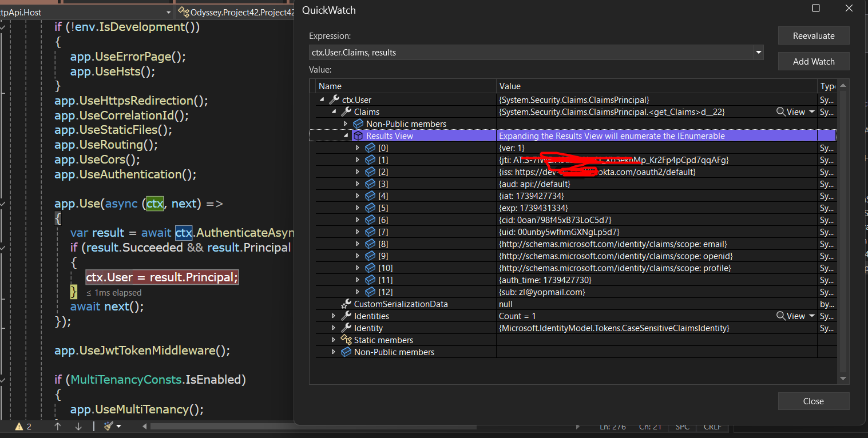The height and width of the screenshot is (438, 868).
Task: Click the Reevaluate button
Action: 813,35
